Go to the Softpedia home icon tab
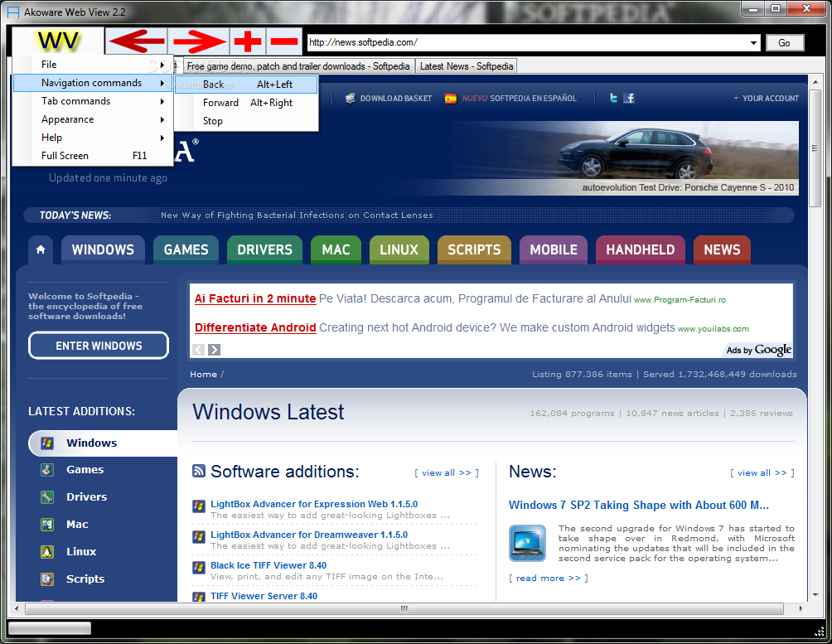The image size is (832, 644). (41, 249)
